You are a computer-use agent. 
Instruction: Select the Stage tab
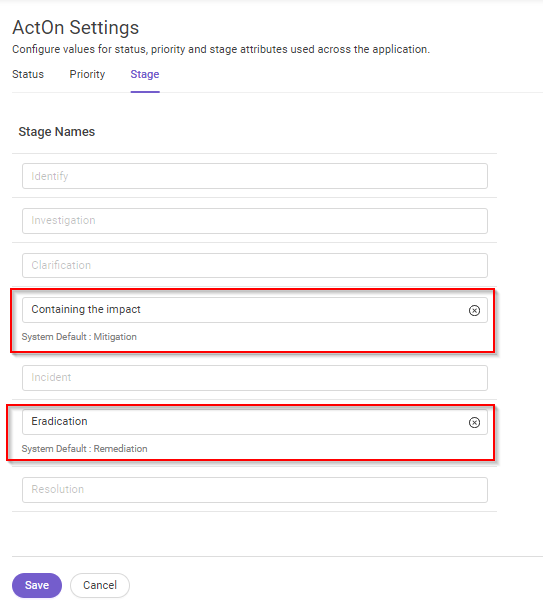(145, 74)
